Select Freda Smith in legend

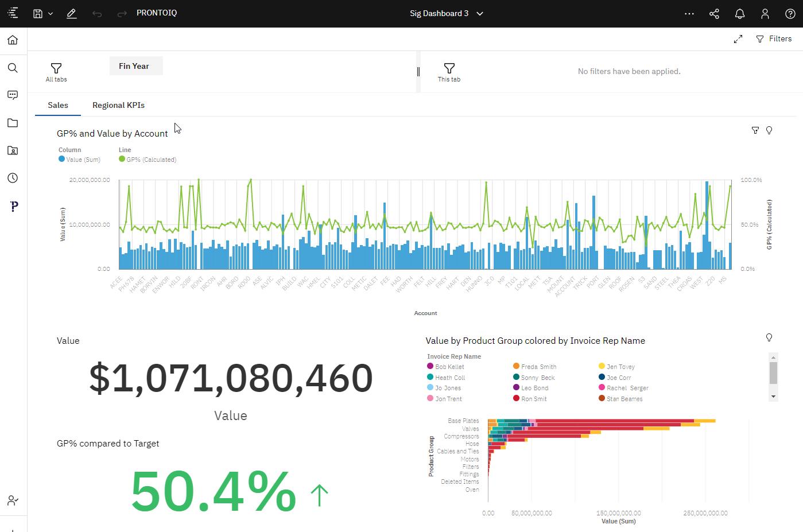point(534,367)
